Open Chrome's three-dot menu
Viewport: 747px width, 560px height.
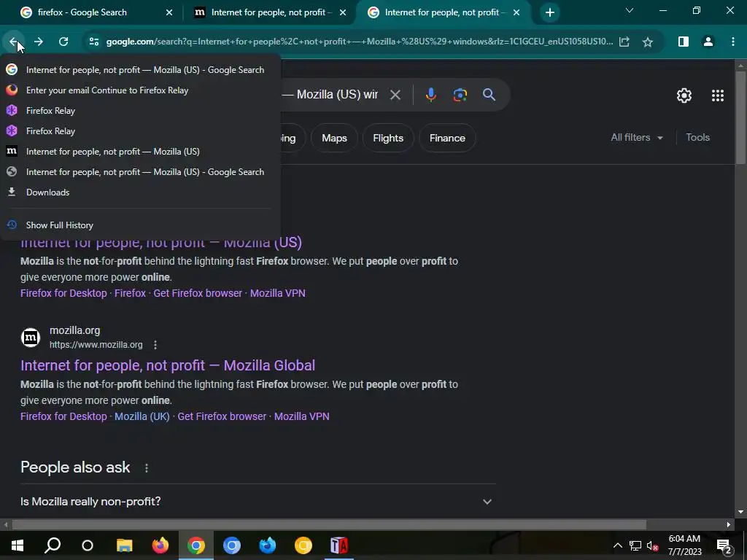click(x=732, y=42)
